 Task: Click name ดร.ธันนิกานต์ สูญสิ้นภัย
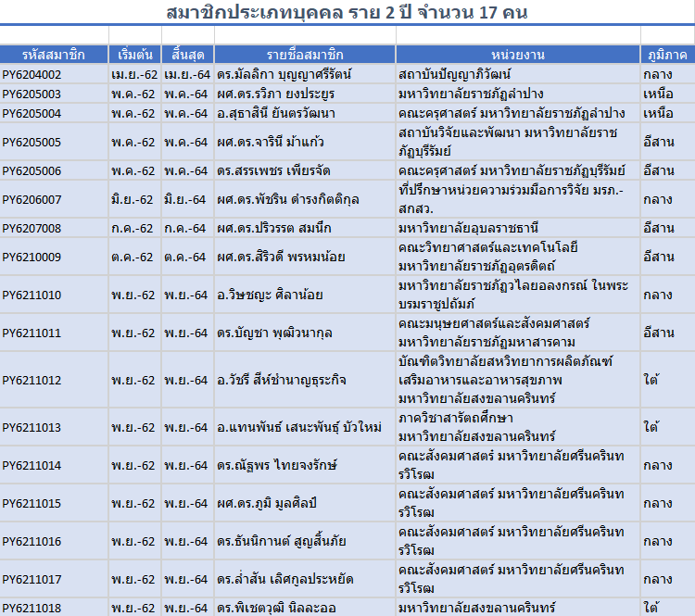point(282,542)
